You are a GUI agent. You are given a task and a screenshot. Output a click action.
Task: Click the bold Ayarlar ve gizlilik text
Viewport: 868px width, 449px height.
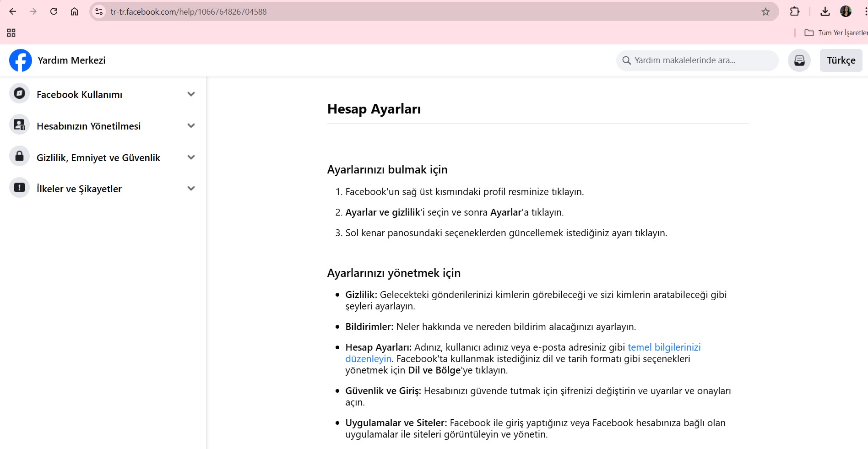click(x=383, y=212)
